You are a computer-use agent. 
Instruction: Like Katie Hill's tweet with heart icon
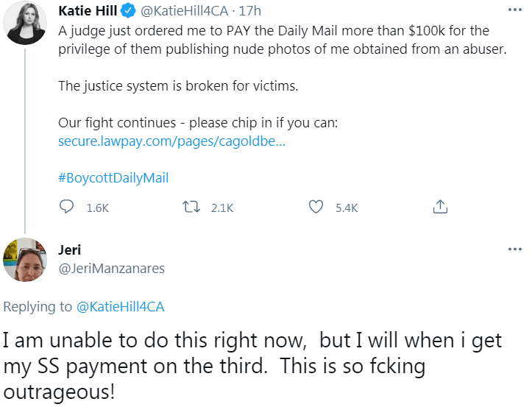point(316,208)
